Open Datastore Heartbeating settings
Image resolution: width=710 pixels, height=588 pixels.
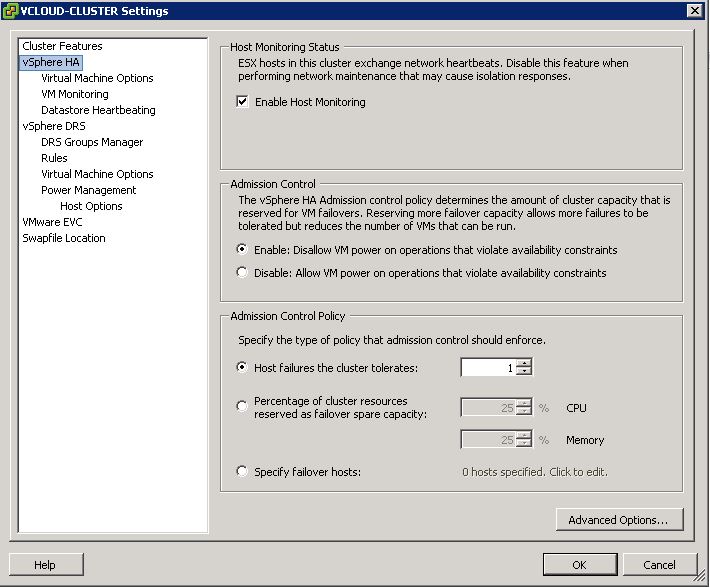98,110
